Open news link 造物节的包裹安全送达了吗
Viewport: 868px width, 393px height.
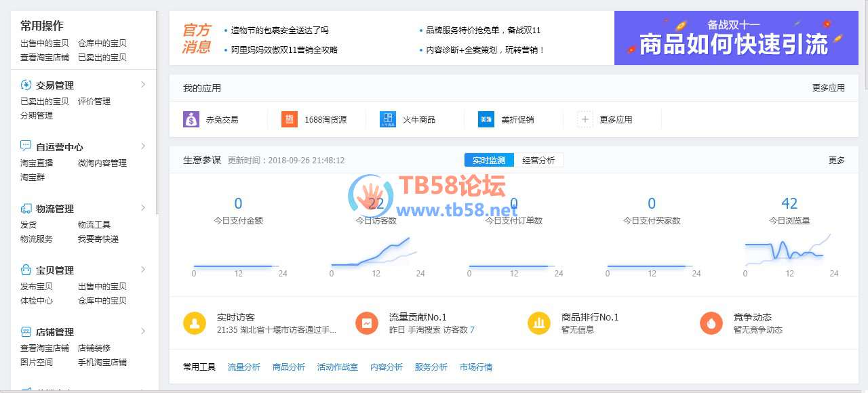(280, 30)
